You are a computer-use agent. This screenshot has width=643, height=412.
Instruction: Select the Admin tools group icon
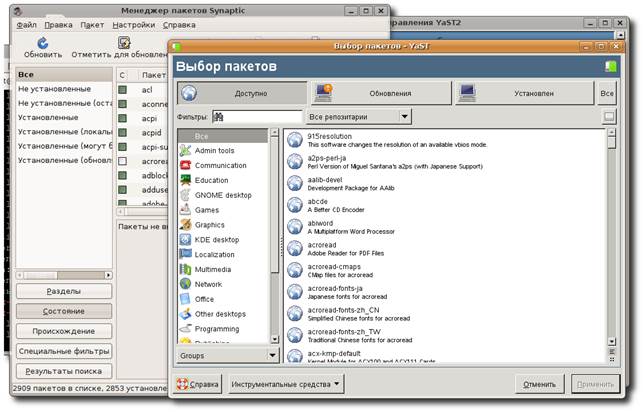(185, 150)
